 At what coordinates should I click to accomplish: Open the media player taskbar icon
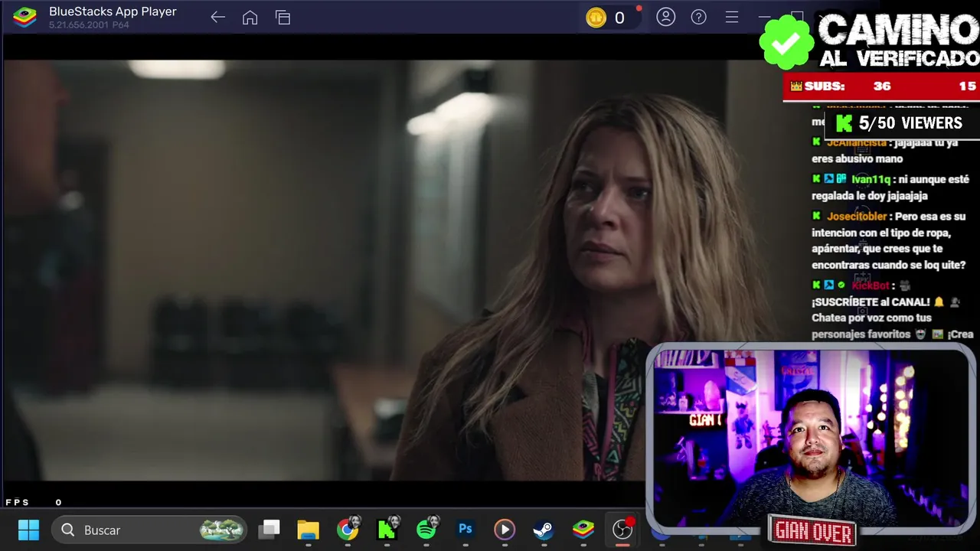pos(504,530)
